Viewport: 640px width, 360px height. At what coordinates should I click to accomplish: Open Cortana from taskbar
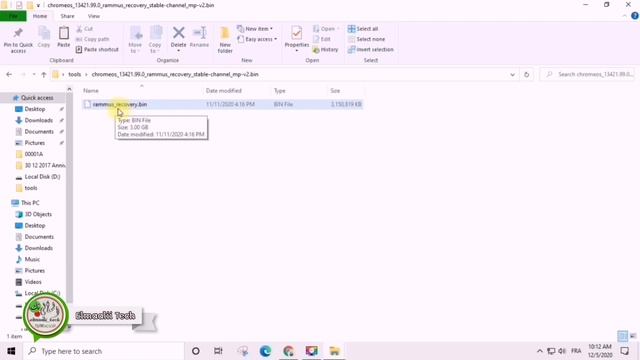coord(196,351)
